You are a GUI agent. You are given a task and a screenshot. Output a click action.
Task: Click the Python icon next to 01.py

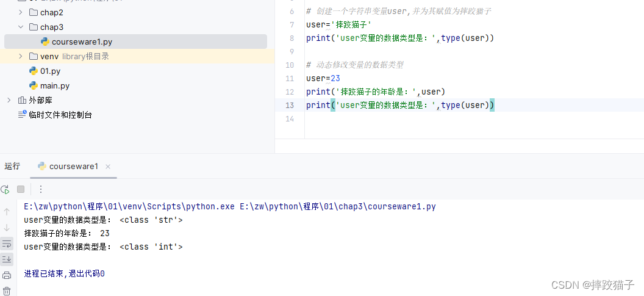point(34,71)
